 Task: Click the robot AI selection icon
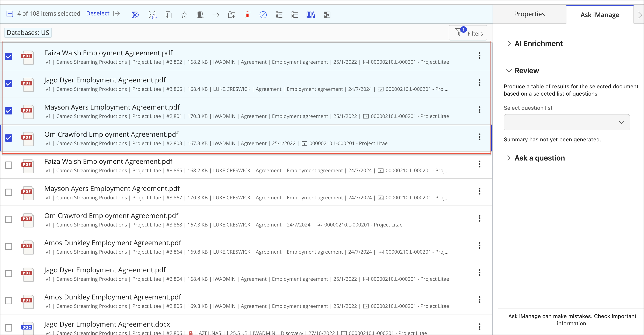click(152, 15)
